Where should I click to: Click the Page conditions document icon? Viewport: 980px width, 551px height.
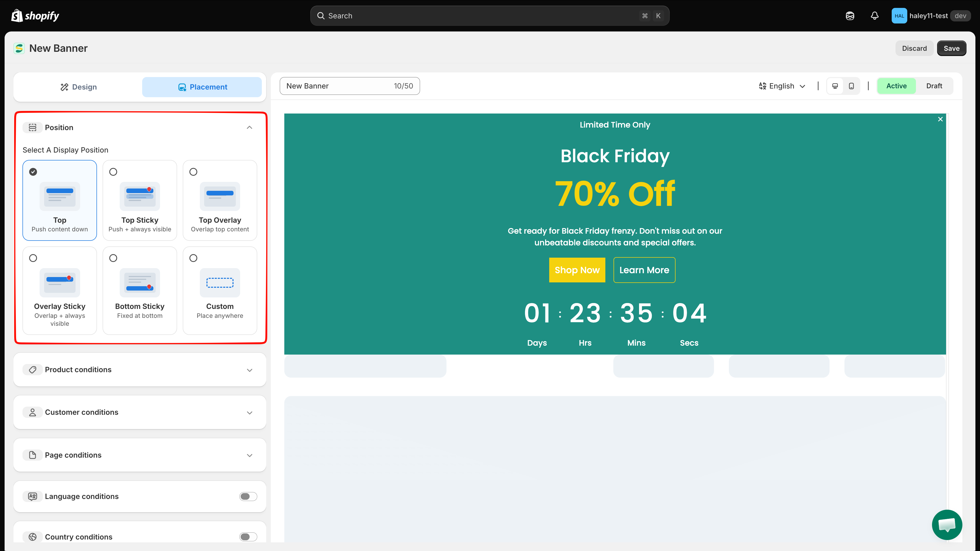(33, 455)
